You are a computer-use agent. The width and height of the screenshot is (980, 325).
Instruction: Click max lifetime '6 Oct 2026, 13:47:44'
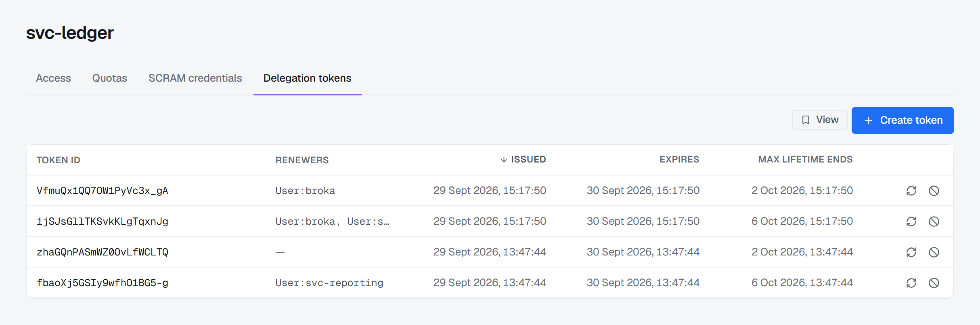point(802,283)
